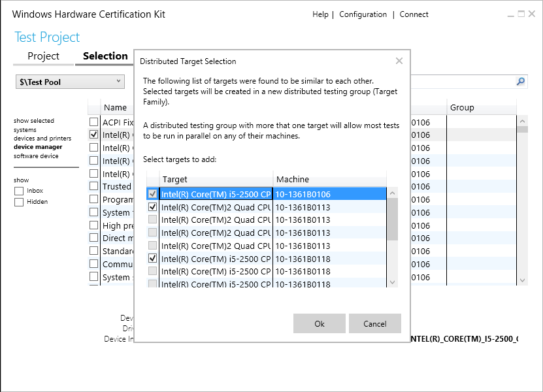Click the Cancel button
The width and height of the screenshot is (543, 392).
coord(374,323)
